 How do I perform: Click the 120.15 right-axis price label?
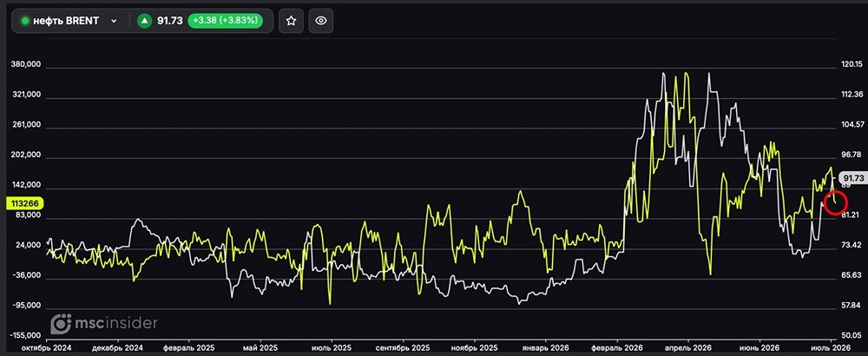852,63
